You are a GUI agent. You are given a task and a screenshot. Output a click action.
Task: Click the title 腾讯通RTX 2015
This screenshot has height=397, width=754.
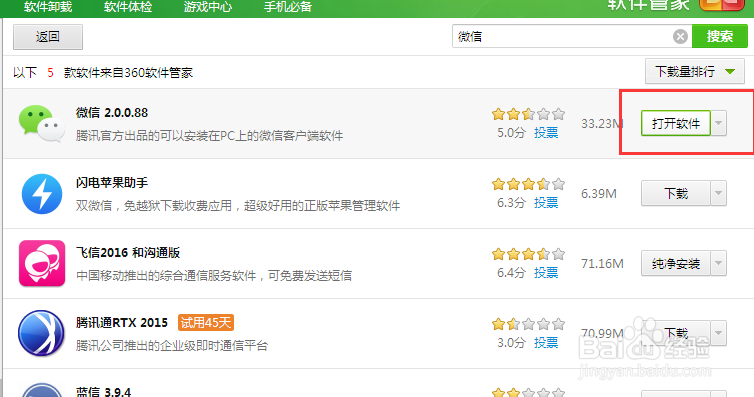(x=122, y=323)
